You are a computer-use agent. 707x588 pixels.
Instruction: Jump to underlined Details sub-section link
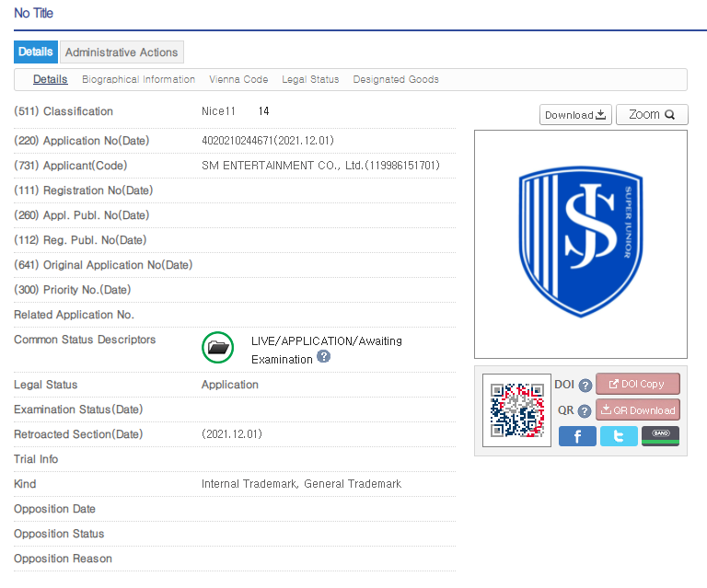tap(51, 79)
